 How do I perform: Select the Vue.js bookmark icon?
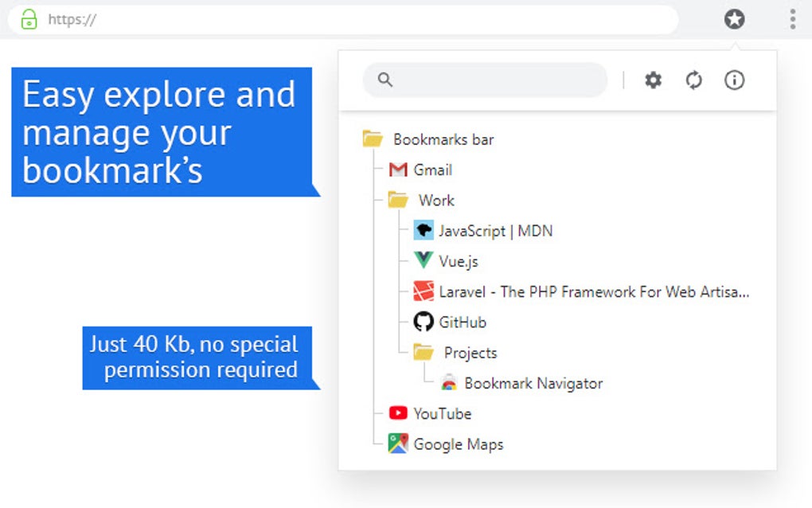pos(422,260)
